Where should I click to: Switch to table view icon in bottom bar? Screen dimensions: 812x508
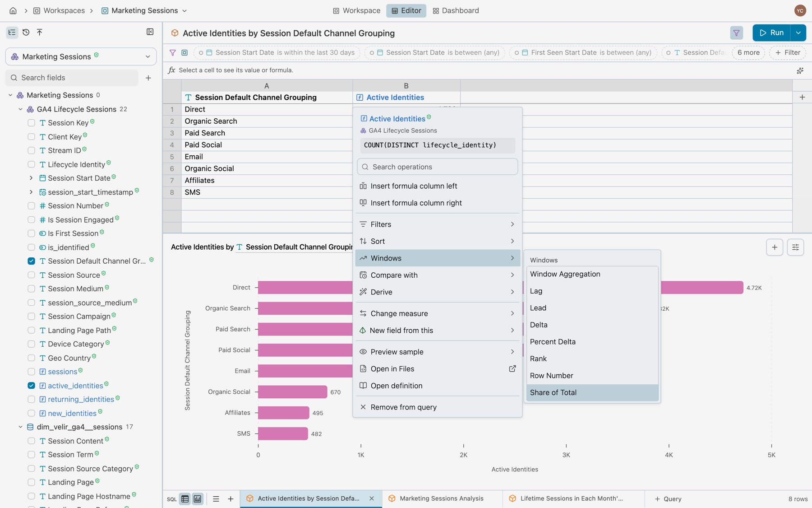(x=185, y=499)
